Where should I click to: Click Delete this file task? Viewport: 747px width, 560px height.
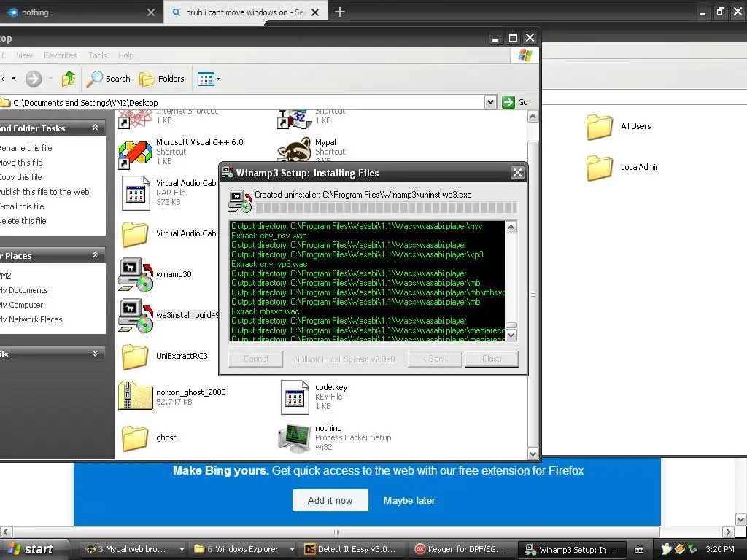click(x=23, y=221)
